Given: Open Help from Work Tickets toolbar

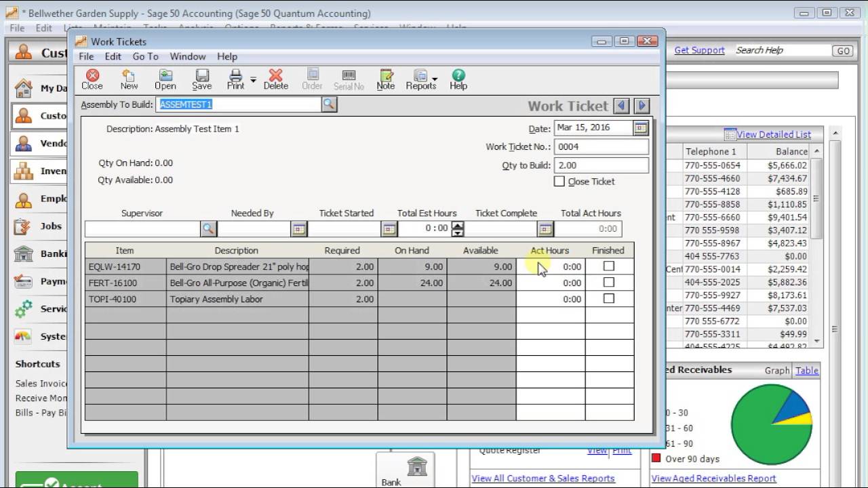Looking at the screenshot, I should coord(458,79).
